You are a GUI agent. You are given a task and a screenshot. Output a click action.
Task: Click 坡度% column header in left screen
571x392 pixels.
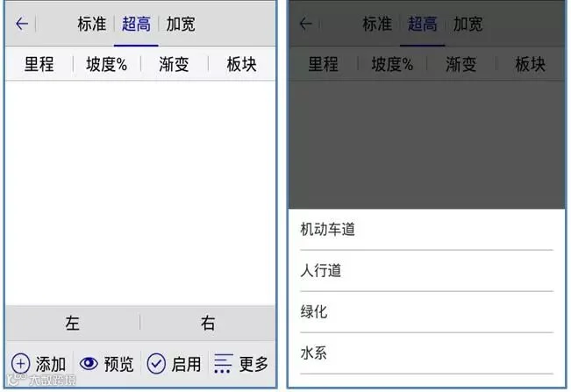click(x=107, y=64)
